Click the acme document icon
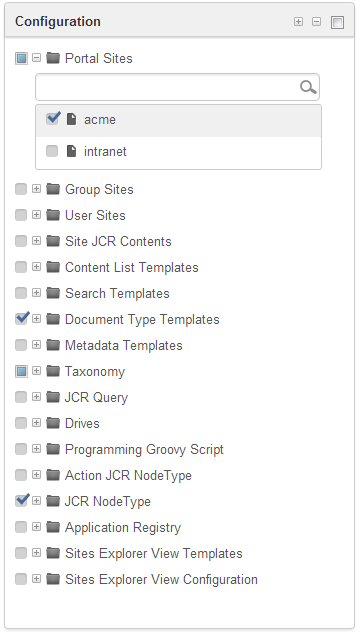Image resolution: width=360 pixels, height=633 pixels. coord(71,119)
